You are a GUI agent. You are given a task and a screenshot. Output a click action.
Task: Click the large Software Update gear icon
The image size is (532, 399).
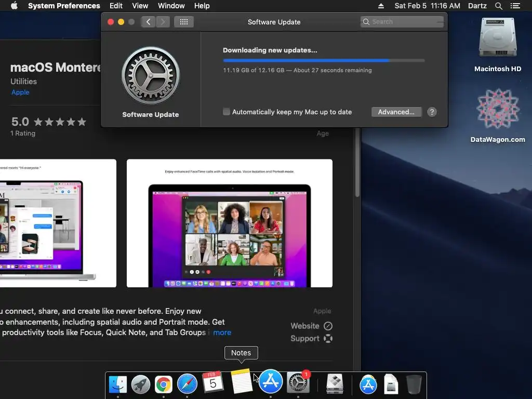click(151, 75)
